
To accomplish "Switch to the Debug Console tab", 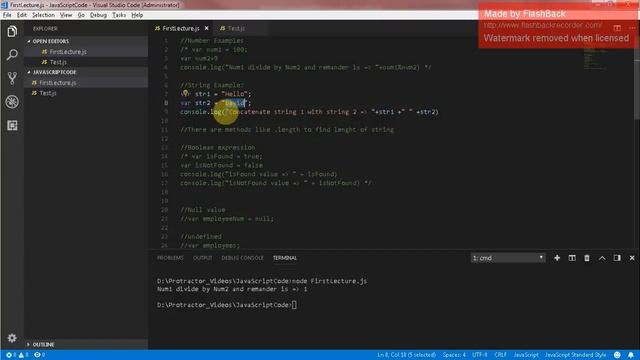I will (242, 258).
